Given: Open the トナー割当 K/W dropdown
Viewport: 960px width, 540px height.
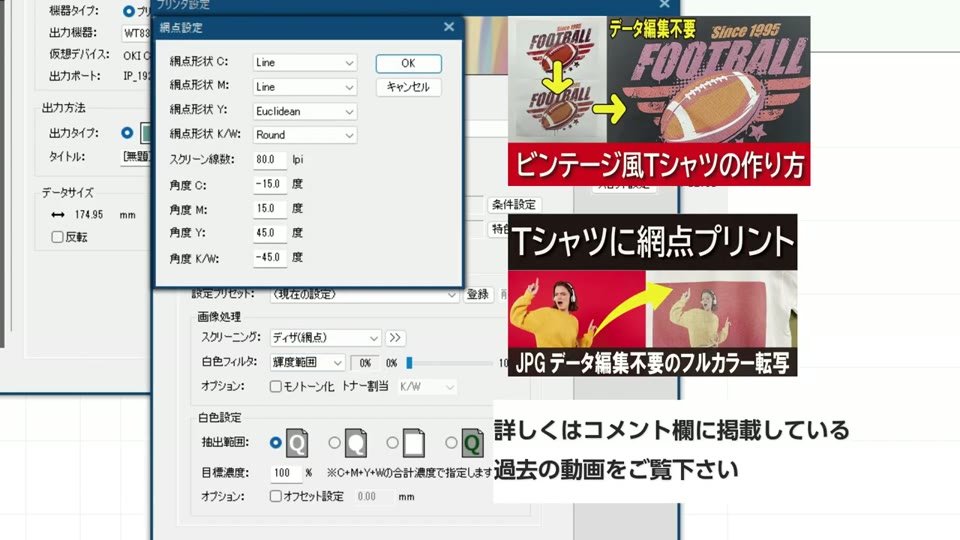Looking at the screenshot, I should [x=427, y=387].
